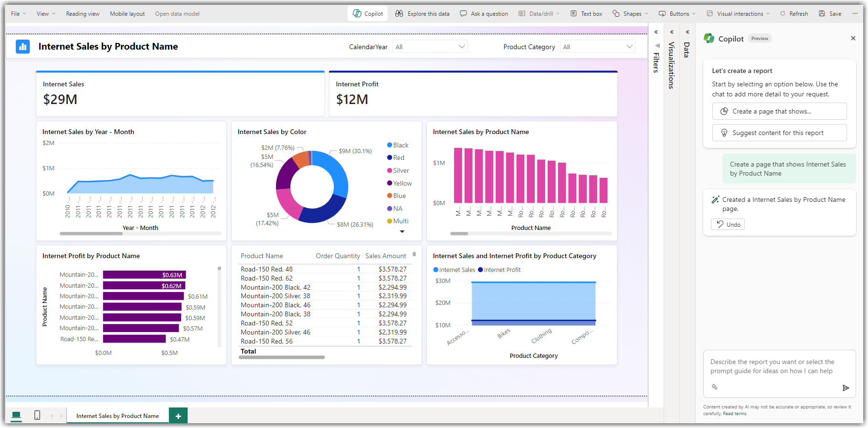
Task: Switch to mobile layout phone icon
Action: [x=37, y=416]
